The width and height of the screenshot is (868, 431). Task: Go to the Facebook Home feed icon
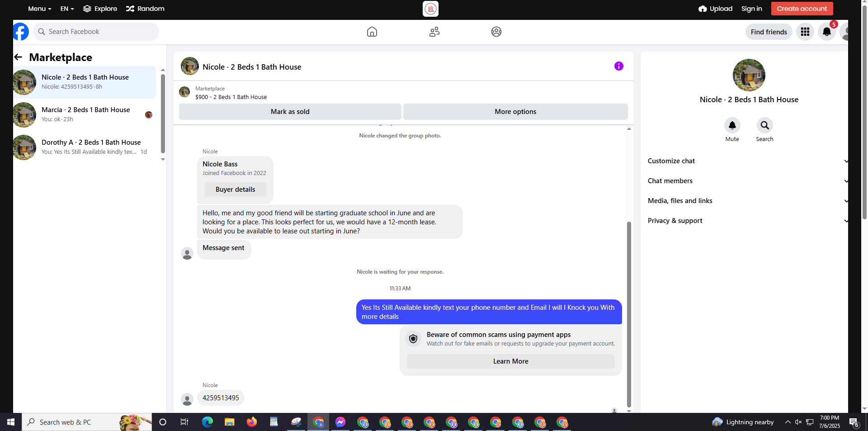coord(372,32)
